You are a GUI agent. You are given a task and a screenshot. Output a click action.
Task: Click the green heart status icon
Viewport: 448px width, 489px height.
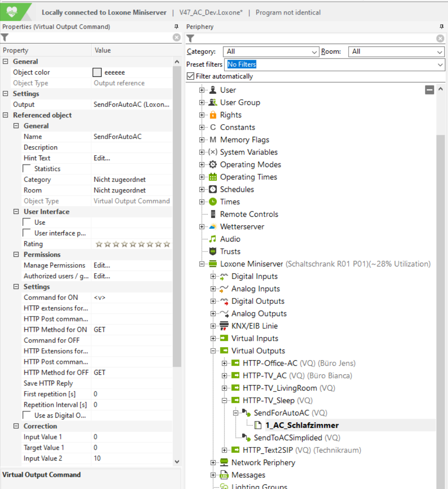click(12, 12)
